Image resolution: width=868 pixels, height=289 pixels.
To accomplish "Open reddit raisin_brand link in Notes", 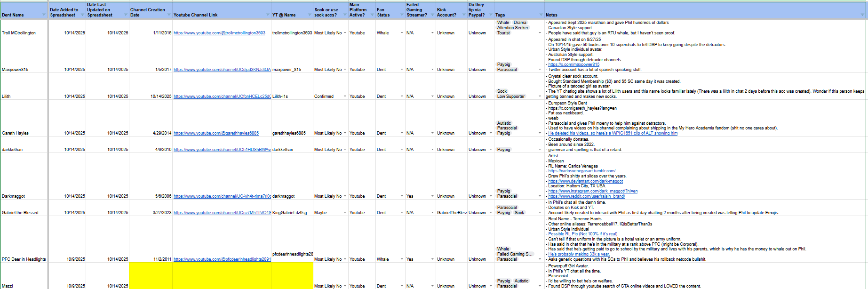I will point(586,196).
